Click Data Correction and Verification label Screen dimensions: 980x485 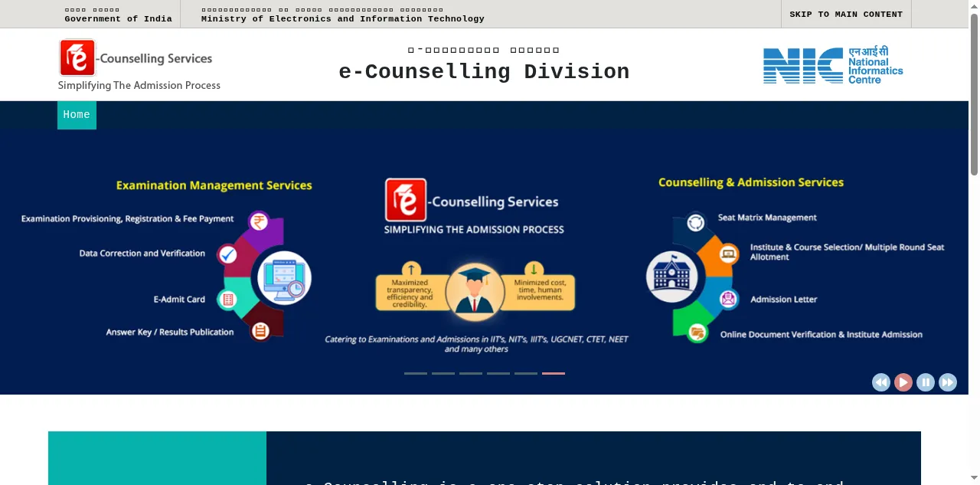[142, 254]
